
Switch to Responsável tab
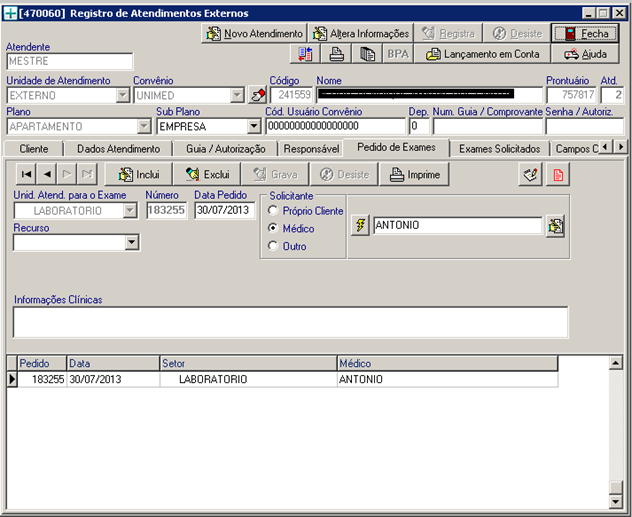coord(311,149)
